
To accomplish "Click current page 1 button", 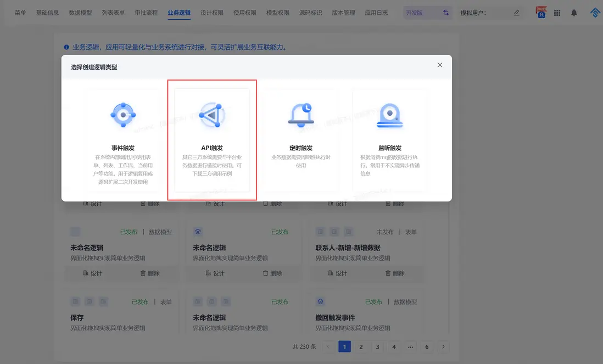I will coord(344,346).
